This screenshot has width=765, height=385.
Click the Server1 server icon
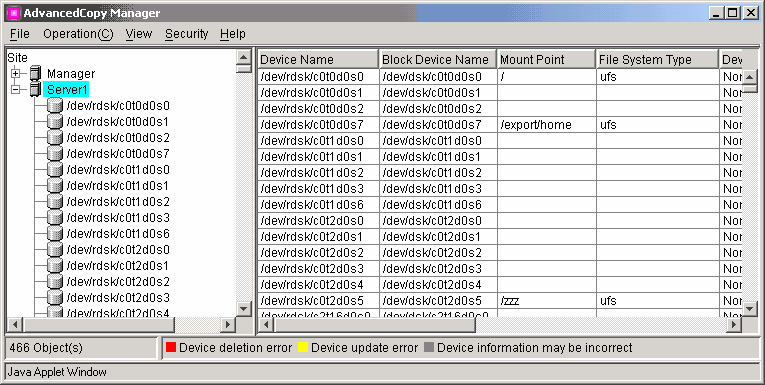tap(35, 90)
